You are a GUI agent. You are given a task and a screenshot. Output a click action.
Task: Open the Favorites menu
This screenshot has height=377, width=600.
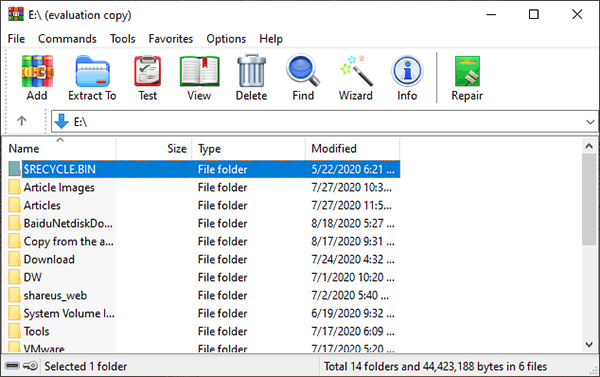[x=171, y=39]
